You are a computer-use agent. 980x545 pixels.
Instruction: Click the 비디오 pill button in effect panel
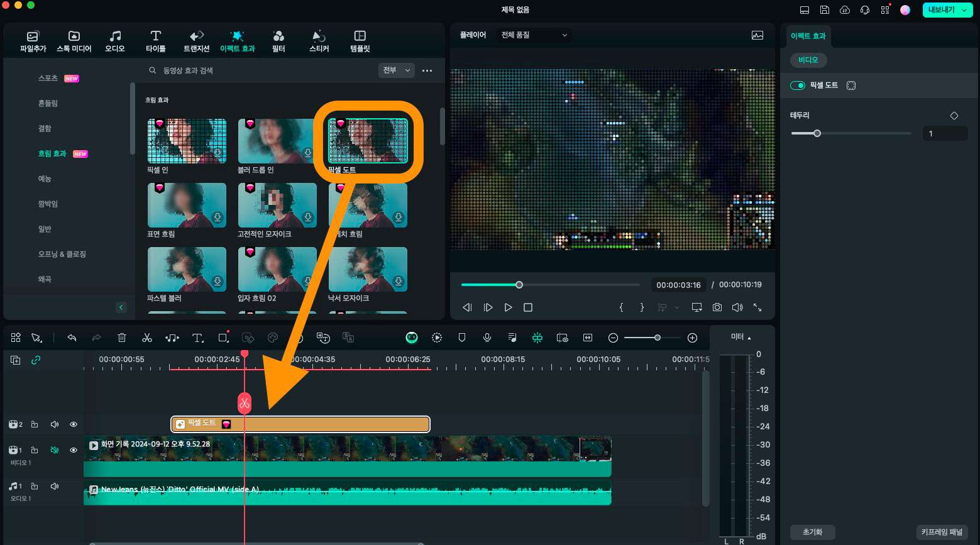click(808, 60)
